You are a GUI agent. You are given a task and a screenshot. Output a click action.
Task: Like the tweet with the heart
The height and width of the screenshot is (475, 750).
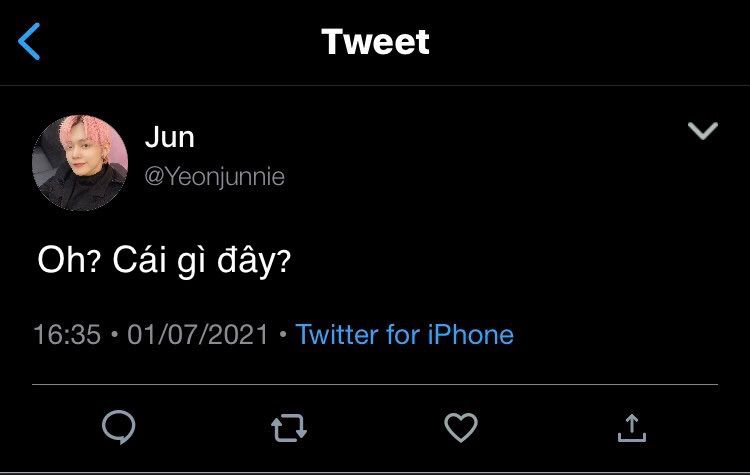tap(460, 428)
